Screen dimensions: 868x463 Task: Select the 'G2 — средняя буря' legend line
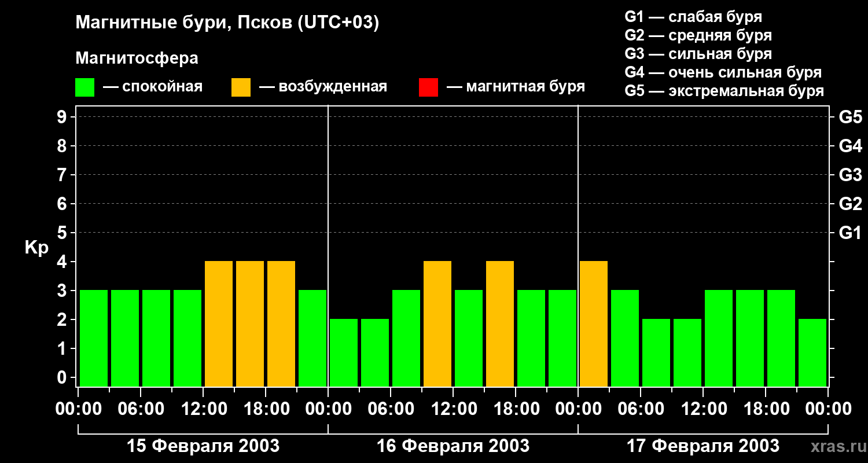pos(698,35)
